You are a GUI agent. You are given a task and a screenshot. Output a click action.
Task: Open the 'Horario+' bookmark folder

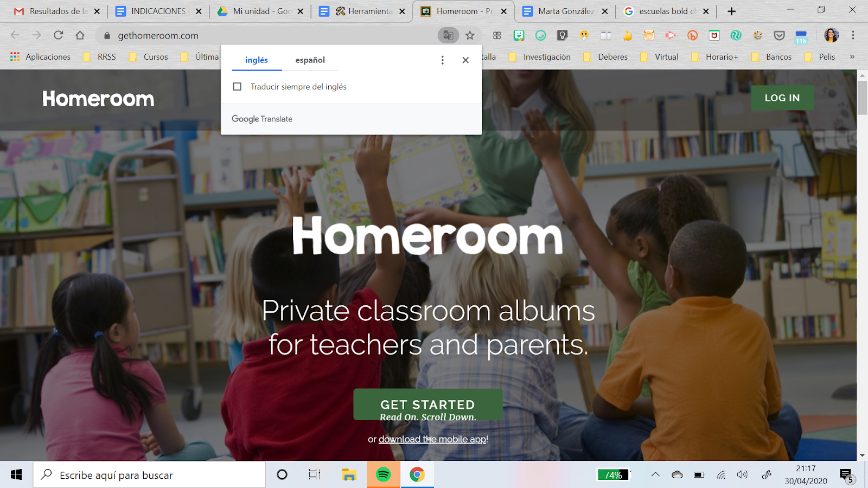[x=715, y=56]
